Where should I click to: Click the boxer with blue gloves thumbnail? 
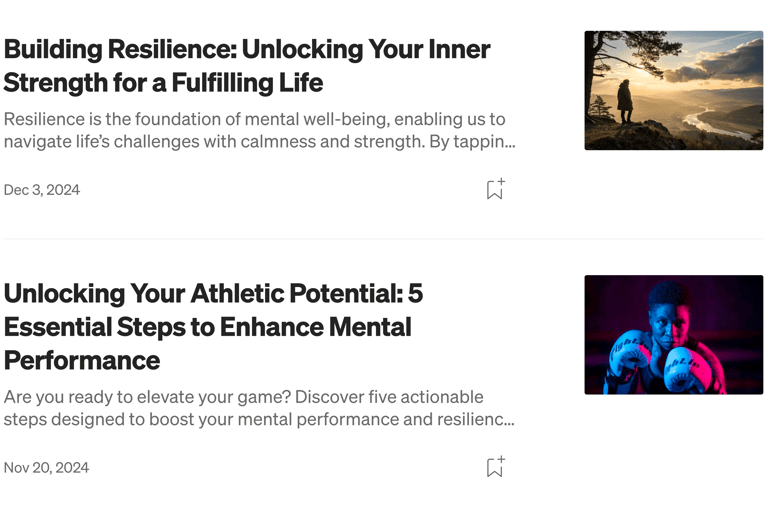(x=673, y=334)
